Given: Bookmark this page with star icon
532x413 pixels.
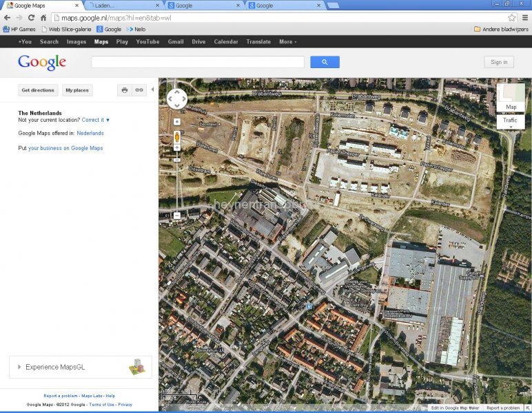Looking at the screenshot, I should click(511, 18).
